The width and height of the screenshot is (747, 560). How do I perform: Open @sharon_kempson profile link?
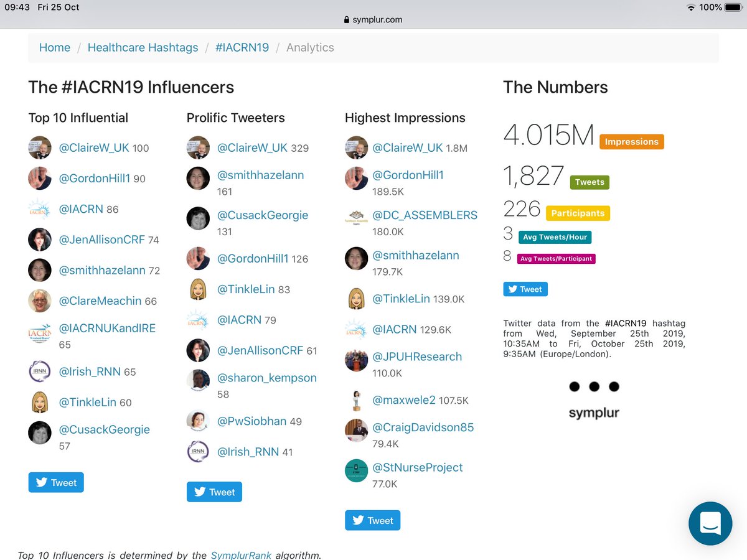coord(267,378)
